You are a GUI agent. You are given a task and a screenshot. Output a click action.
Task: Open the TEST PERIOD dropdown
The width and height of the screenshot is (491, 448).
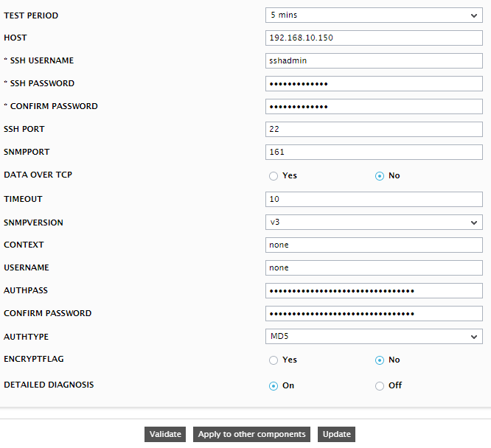[x=374, y=15]
